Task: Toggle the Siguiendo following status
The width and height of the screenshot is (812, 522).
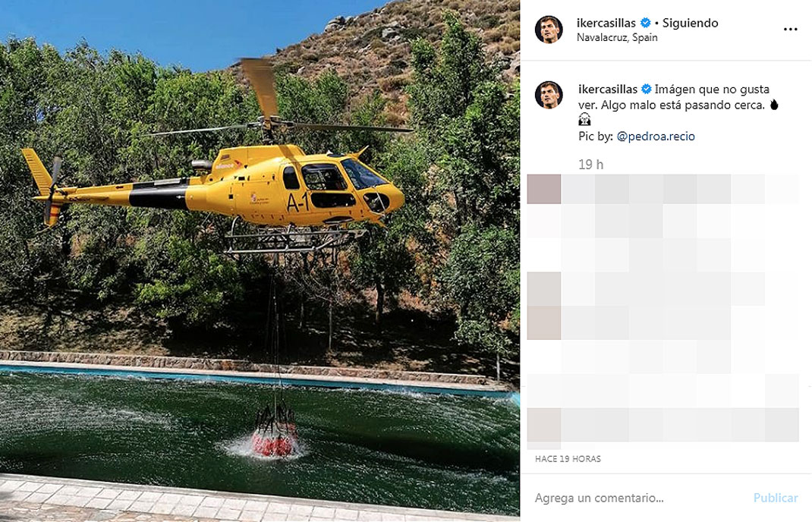Action: [691, 23]
